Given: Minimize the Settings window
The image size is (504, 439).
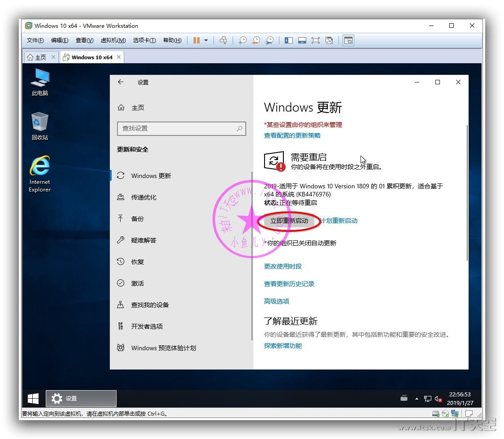Looking at the screenshot, I should tap(417, 82).
